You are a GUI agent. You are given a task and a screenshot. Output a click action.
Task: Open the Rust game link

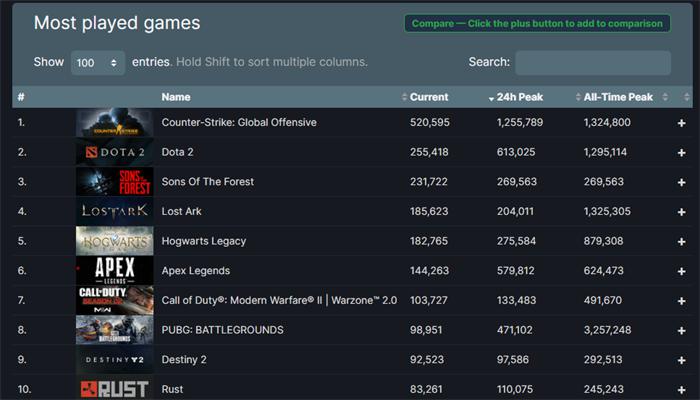click(172, 389)
